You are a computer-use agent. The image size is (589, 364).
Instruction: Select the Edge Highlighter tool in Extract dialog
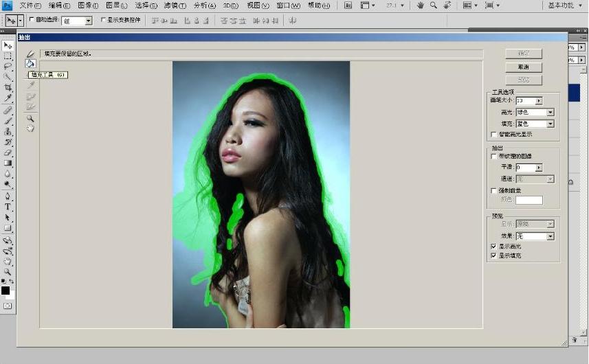(30, 54)
